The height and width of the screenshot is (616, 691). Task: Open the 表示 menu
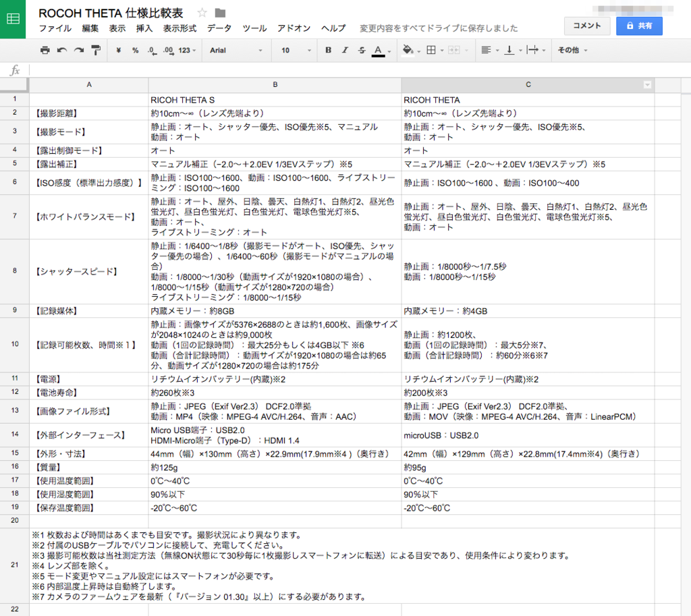117,28
